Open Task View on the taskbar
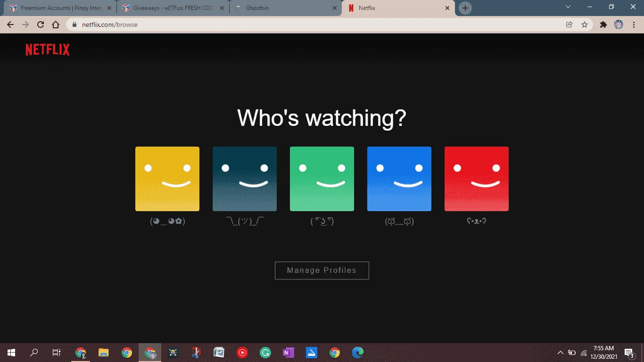This screenshot has height=362, width=644. click(x=57, y=352)
